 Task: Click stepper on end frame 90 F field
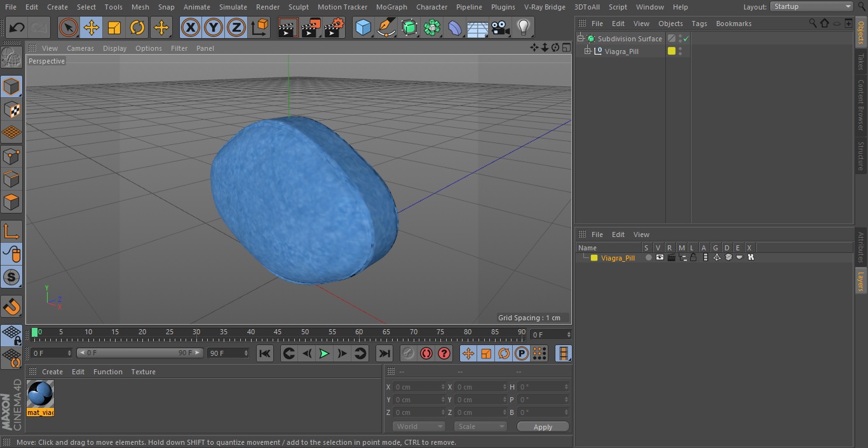pos(245,353)
